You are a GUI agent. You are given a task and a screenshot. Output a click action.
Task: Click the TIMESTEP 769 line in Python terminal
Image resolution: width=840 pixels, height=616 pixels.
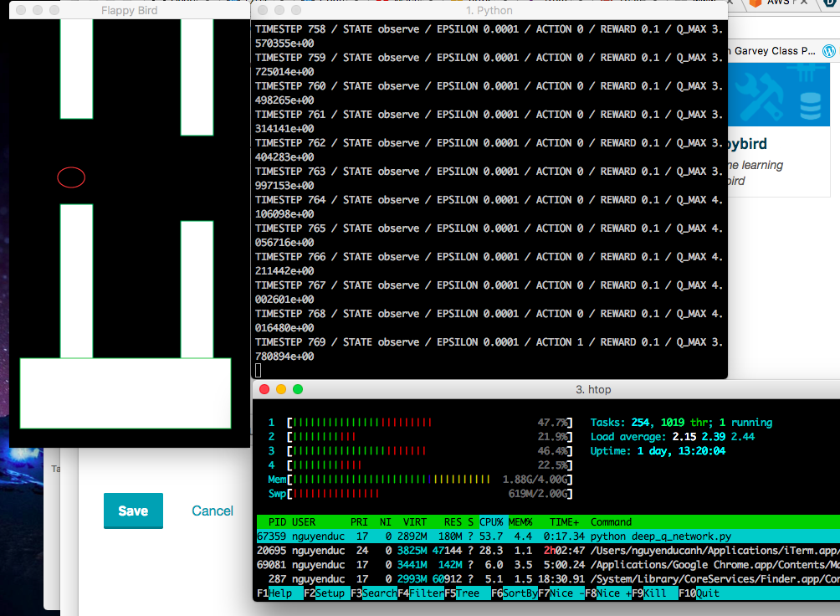pyautogui.click(x=489, y=349)
